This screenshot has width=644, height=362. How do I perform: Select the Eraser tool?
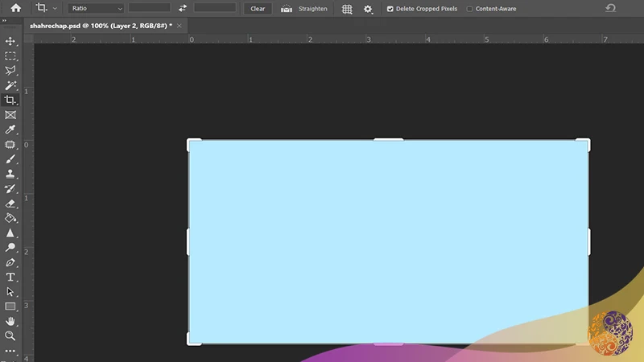point(10,204)
